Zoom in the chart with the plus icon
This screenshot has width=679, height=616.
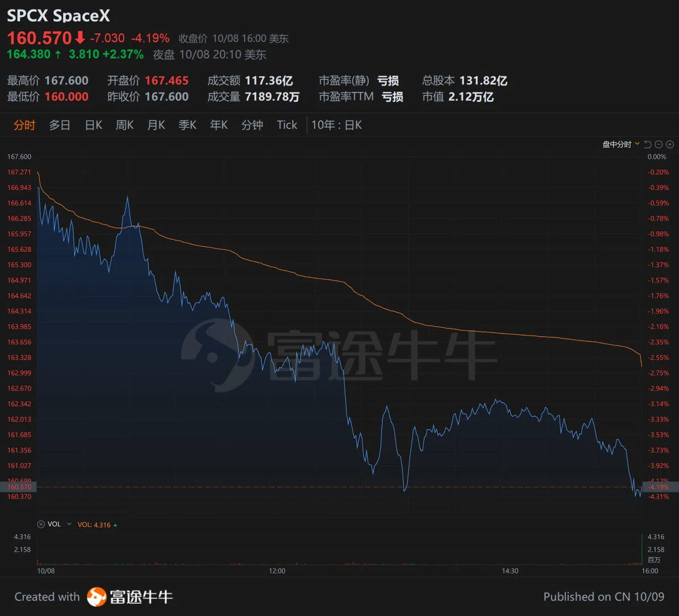pyautogui.click(x=670, y=144)
